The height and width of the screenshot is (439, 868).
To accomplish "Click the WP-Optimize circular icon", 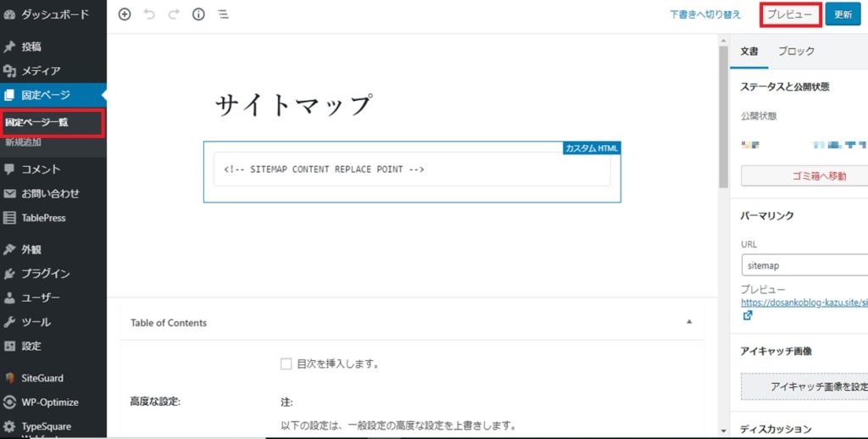I will (8, 403).
